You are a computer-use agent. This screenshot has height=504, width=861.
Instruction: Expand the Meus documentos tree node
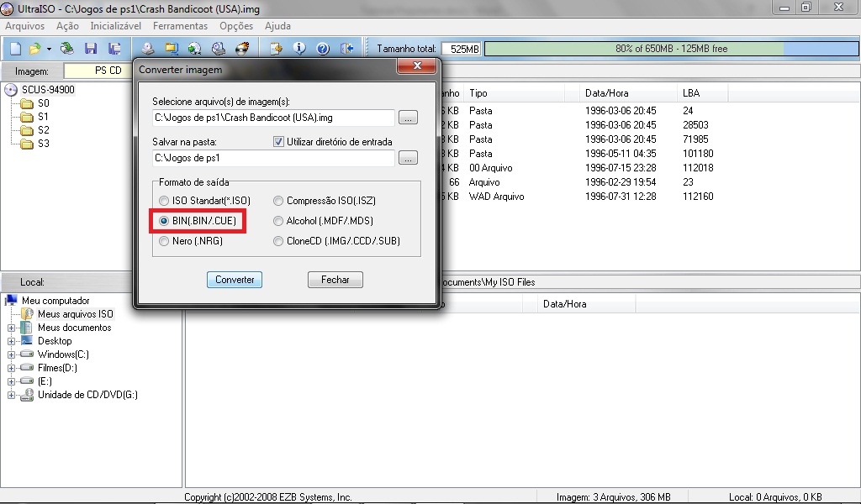click(x=12, y=328)
